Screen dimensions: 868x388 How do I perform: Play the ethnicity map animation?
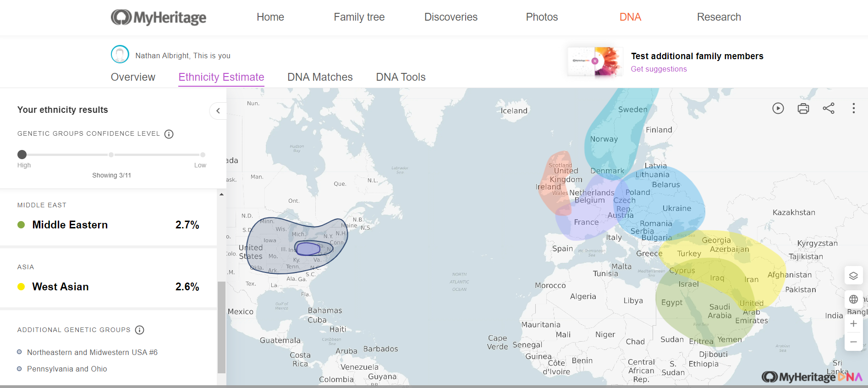[778, 108]
